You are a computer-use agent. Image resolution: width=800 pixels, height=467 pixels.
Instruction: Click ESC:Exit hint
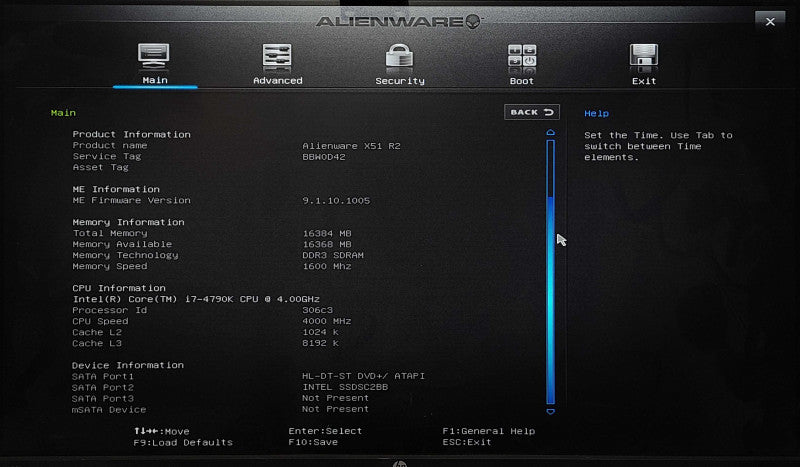coord(467,442)
